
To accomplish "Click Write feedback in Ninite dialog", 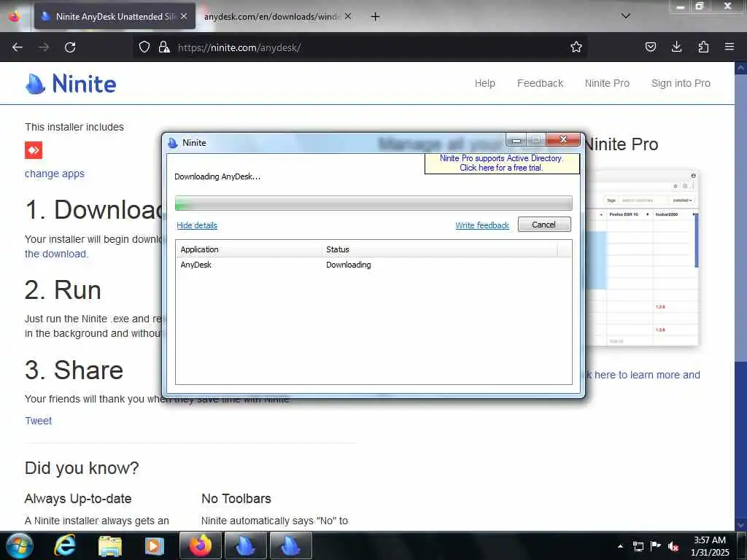I will (482, 225).
